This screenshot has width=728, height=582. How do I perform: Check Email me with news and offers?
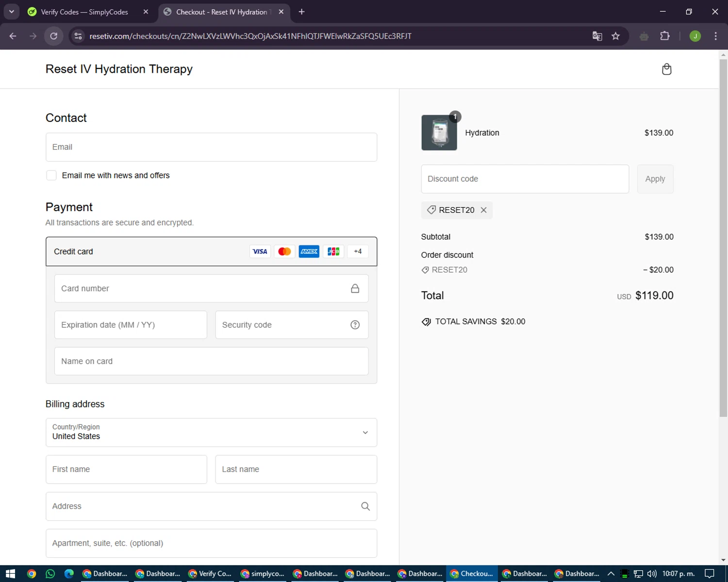51,176
